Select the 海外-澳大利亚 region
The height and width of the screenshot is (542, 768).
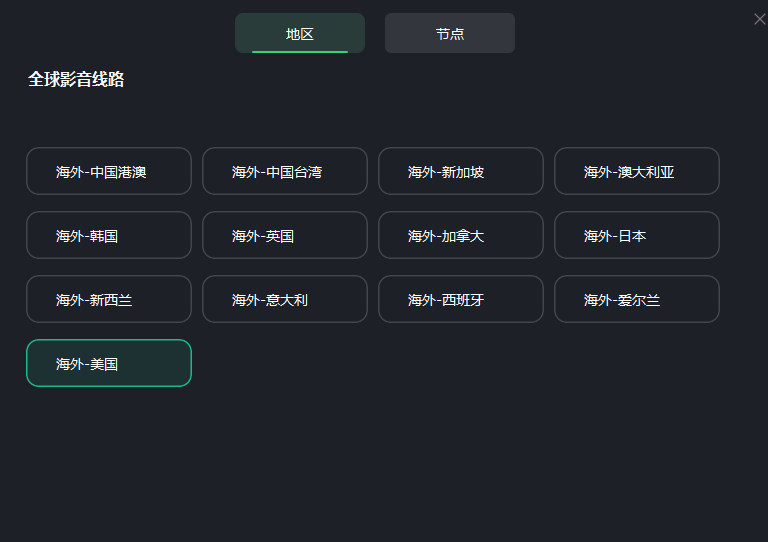click(x=637, y=171)
